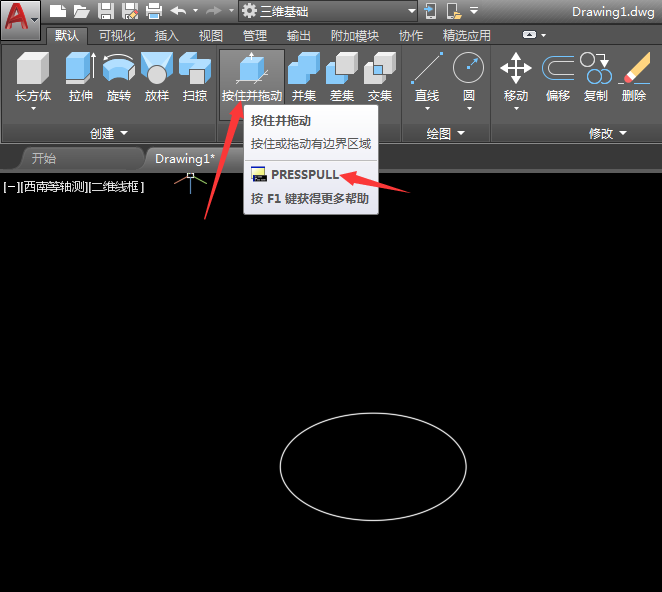
Task: Select the 差集 subtract tool
Action: pos(342,77)
